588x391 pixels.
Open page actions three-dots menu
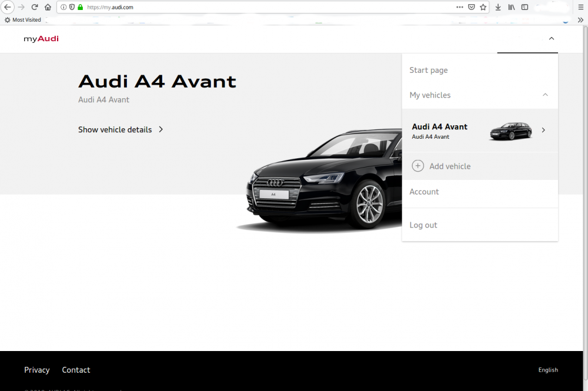tap(460, 7)
